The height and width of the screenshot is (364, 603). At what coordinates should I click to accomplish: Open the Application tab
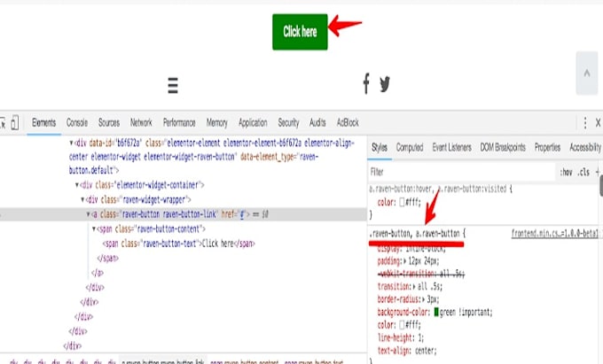tap(253, 123)
